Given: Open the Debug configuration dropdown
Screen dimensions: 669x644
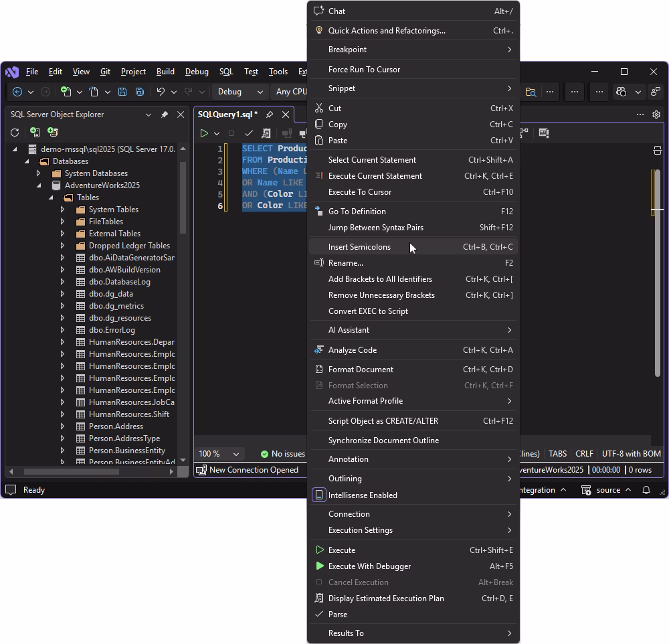Looking at the screenshot, I should [240, 92].
